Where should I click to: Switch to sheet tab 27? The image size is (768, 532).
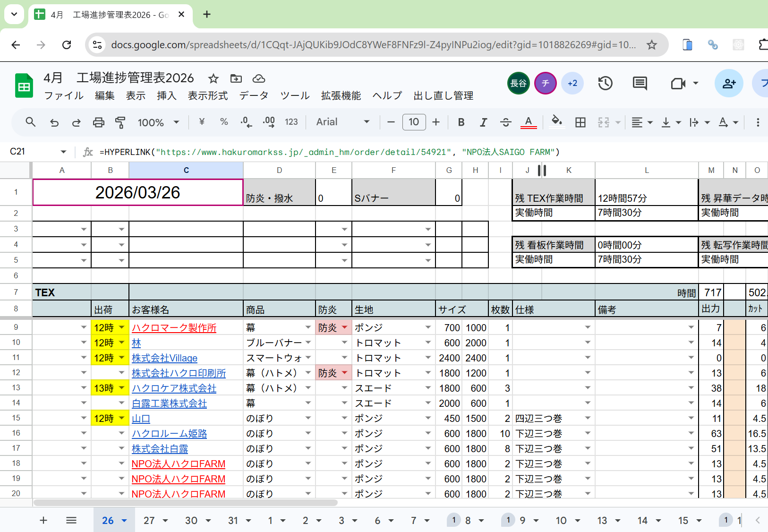click(x=149, y=520)
